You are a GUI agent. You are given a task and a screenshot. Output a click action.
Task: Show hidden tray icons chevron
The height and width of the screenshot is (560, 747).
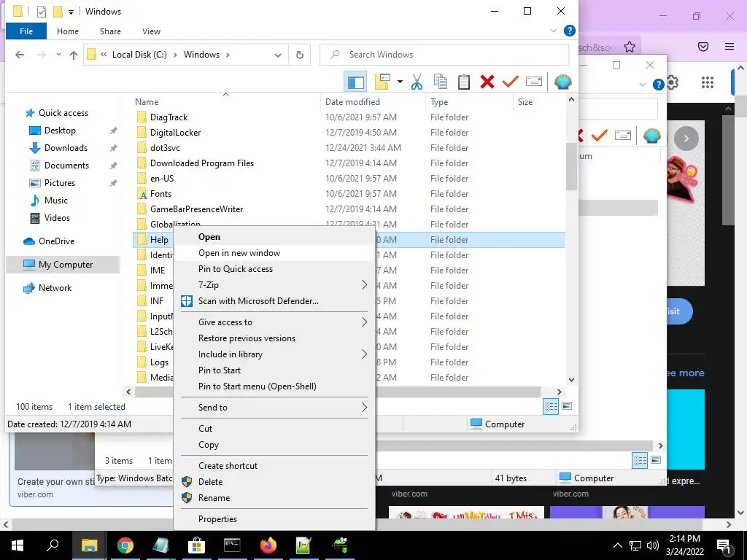(617, 545)
